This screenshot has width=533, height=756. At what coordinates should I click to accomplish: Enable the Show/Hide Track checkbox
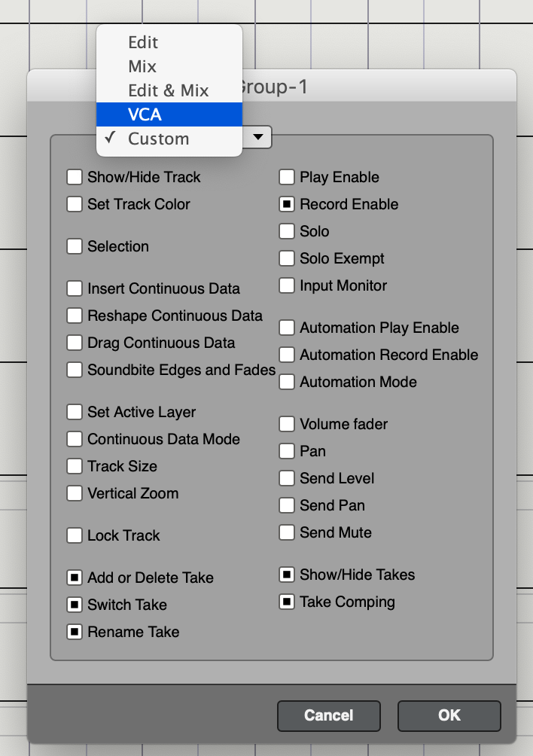coord(75,178)
